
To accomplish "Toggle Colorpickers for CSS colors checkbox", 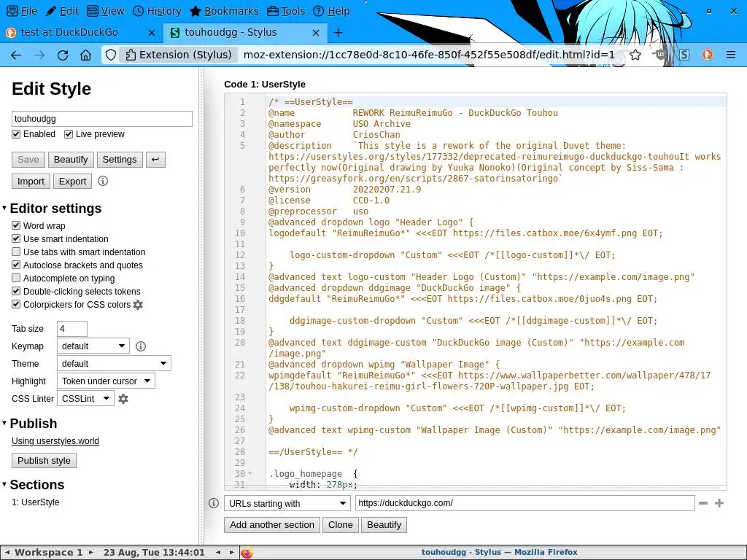I will pos(16,304).
